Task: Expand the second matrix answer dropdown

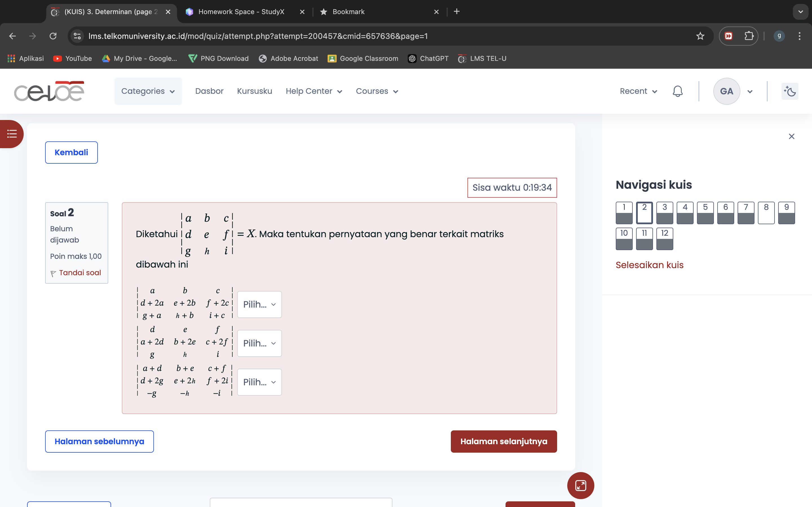Action: click(x=259, y=343)
